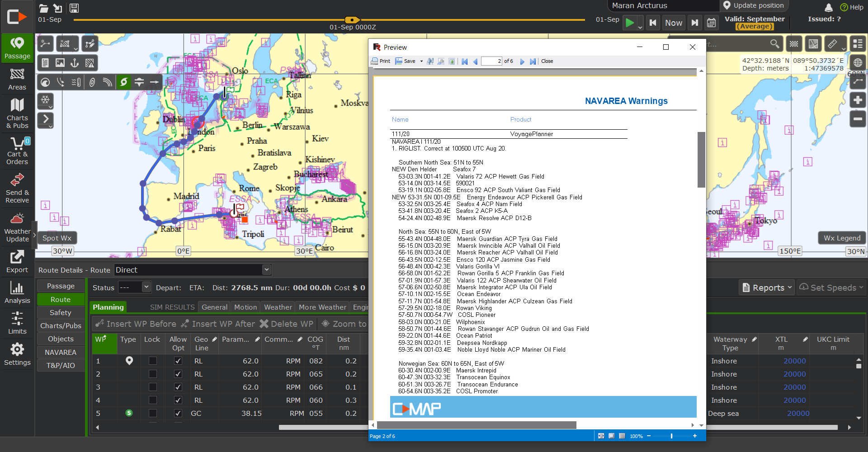The width and height of the screenshot is (868, 452).
Task: Select the NAVAREA side tab
Action: point(61,352)
